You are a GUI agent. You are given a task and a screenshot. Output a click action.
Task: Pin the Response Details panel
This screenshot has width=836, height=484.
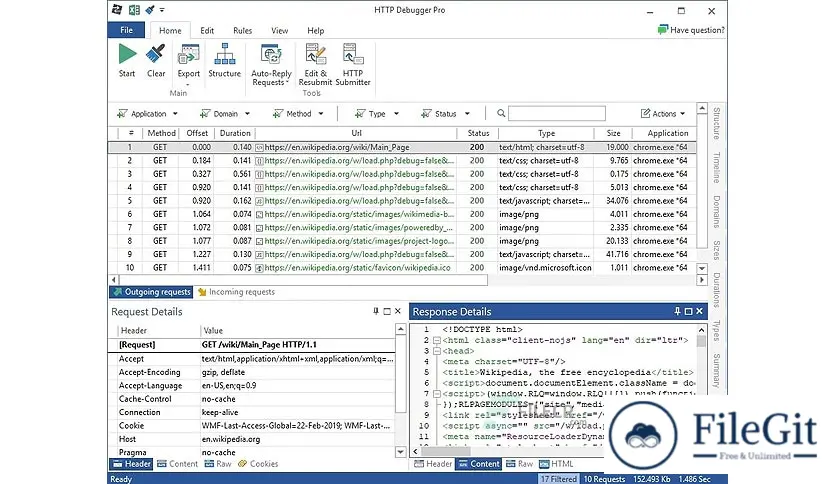coord(677,311)
